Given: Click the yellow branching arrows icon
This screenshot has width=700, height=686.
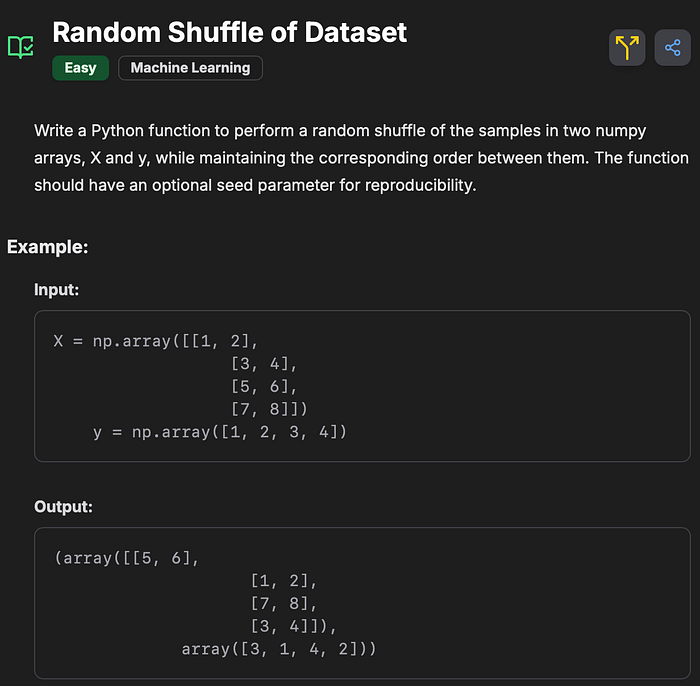Looking at the screenshot, I should point(627,47).
